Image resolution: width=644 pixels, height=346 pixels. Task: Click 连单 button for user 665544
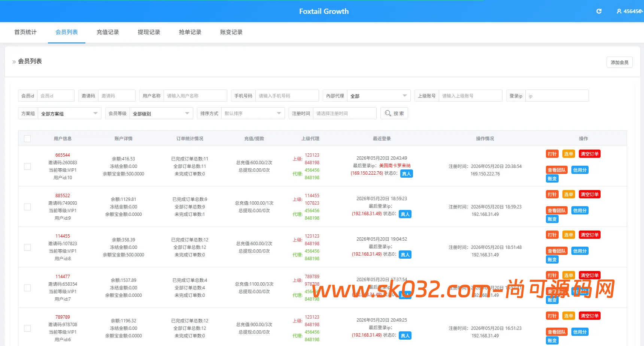click(568, 154)
